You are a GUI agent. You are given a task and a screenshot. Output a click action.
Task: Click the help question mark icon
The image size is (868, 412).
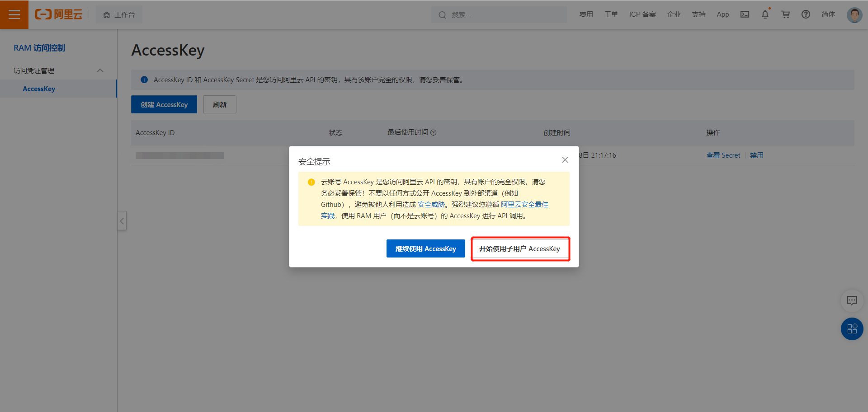click(x=806, y=14)
